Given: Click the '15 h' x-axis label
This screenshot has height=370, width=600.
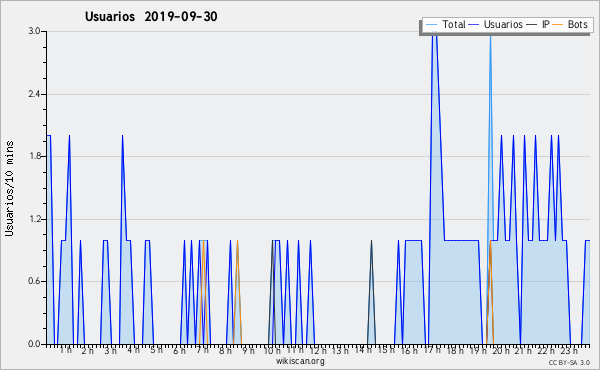Looking at the screenshot, I should click(386, 350).
